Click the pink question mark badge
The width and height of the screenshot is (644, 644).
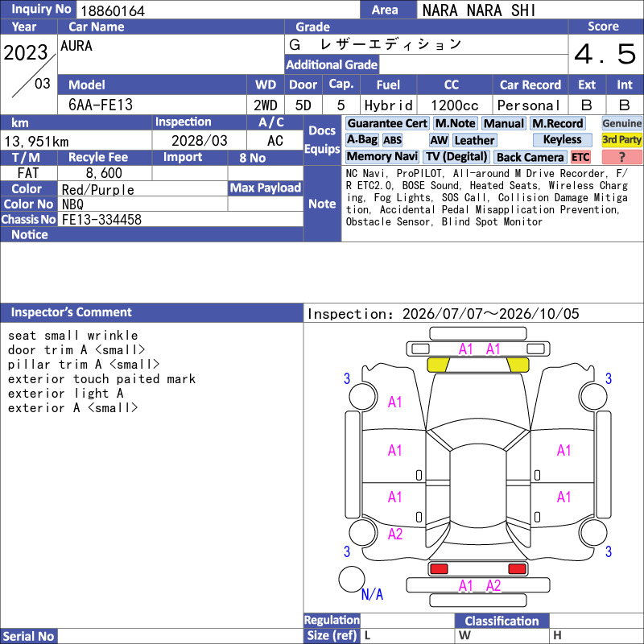click(x=621, y=156)
